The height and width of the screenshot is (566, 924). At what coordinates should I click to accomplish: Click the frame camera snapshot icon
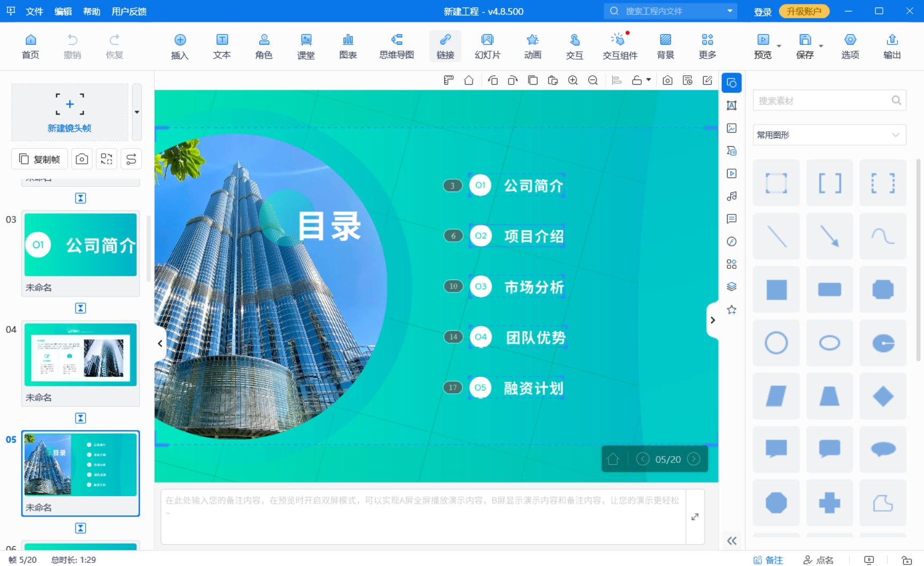[82, 159]
